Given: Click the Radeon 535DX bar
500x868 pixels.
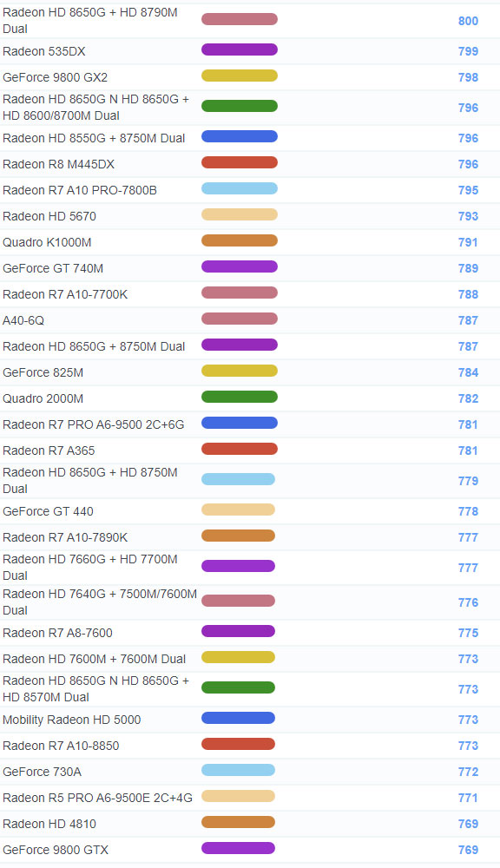Looking at the screenshot, I should (x=240, y=49).
